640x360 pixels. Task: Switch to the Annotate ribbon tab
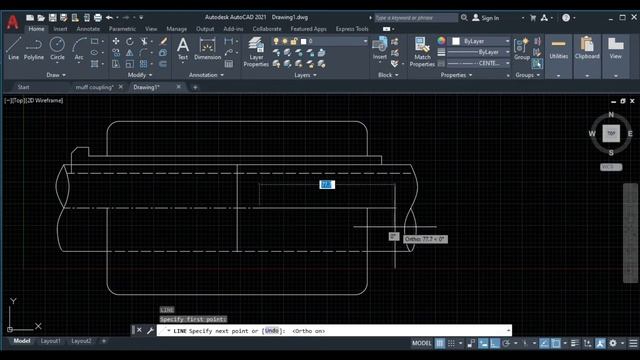point(88,29)
